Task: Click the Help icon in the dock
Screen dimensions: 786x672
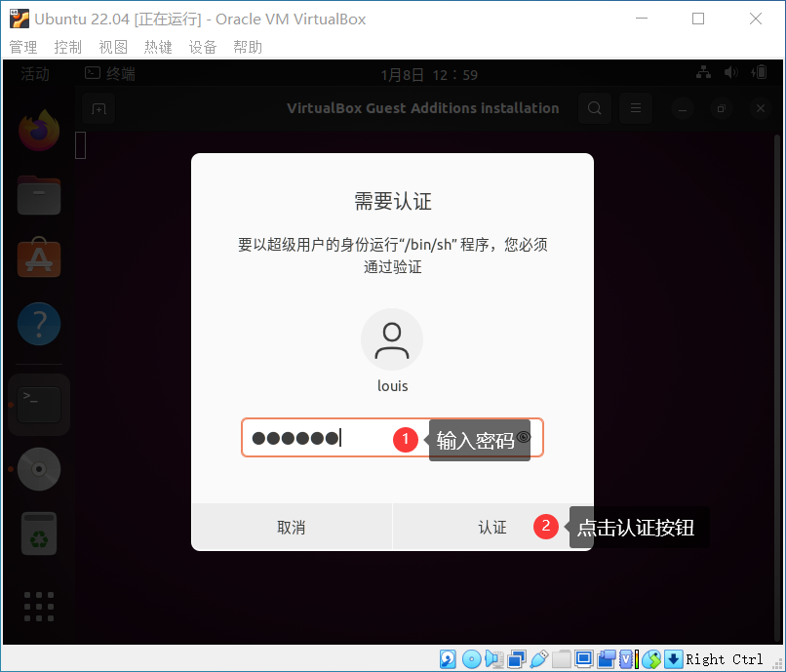Action: tap(38, 323)
